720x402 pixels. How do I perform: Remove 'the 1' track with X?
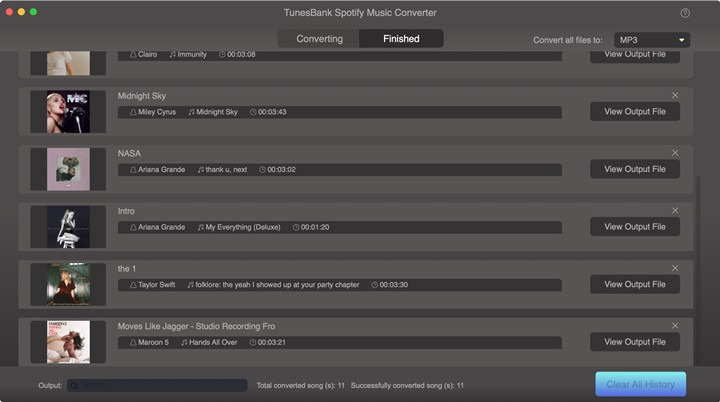[675, 268]
